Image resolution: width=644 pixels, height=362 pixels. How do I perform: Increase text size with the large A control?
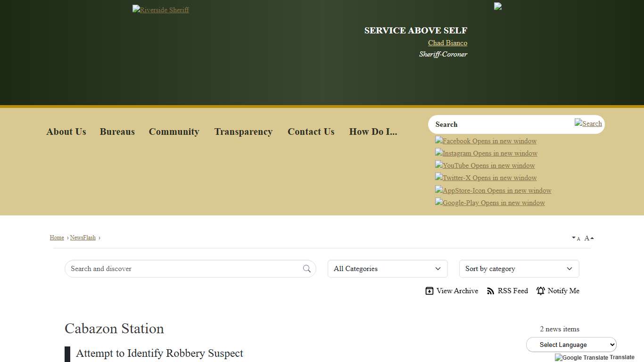587,238
